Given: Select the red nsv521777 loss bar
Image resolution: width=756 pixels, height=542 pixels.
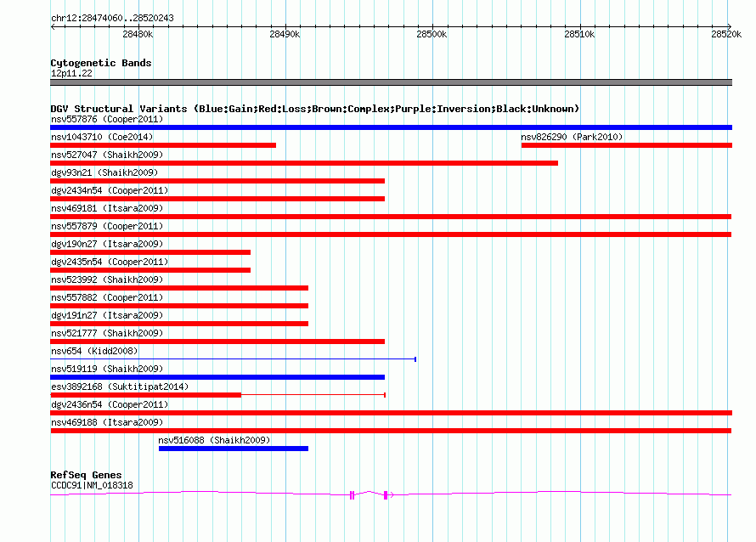Looking at the screenshot, I should pos(217,342).
